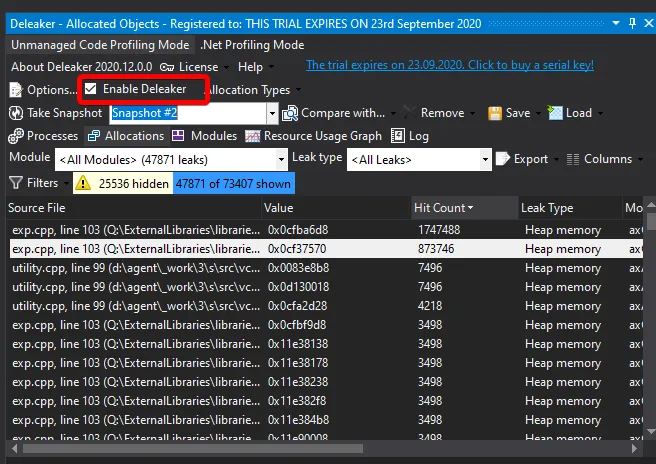Click the Snapshot #2 text field

click(x=187, y=113)
